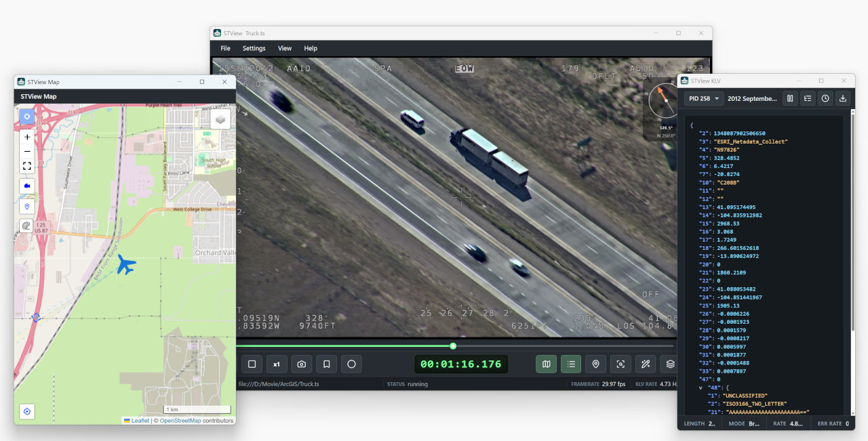Click the blue airplane marker on map

(x=125, y=264)
